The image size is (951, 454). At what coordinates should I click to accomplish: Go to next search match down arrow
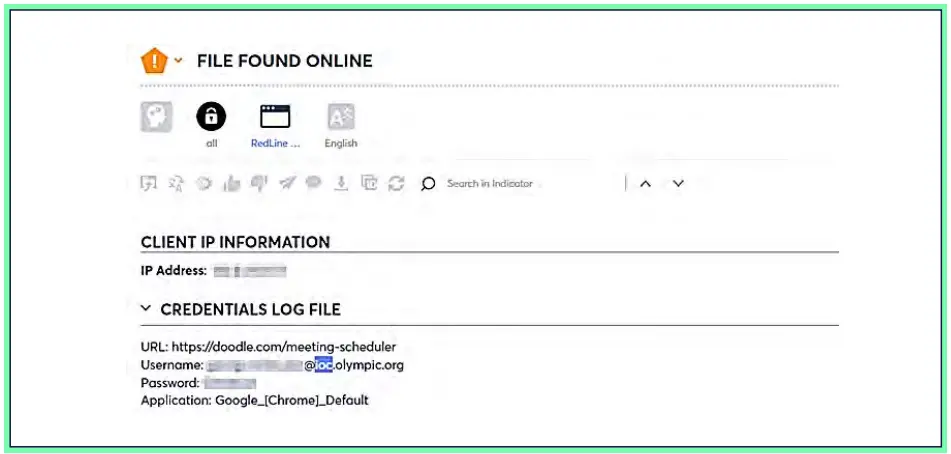pos(678,184)
